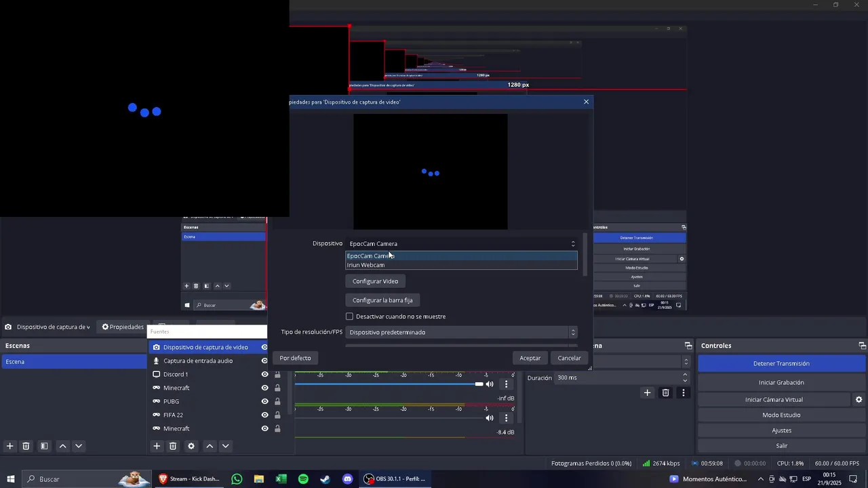Open Ajustes in Controles panel
The height and width of the screenshot is (488, 868).
coord(781,430)
